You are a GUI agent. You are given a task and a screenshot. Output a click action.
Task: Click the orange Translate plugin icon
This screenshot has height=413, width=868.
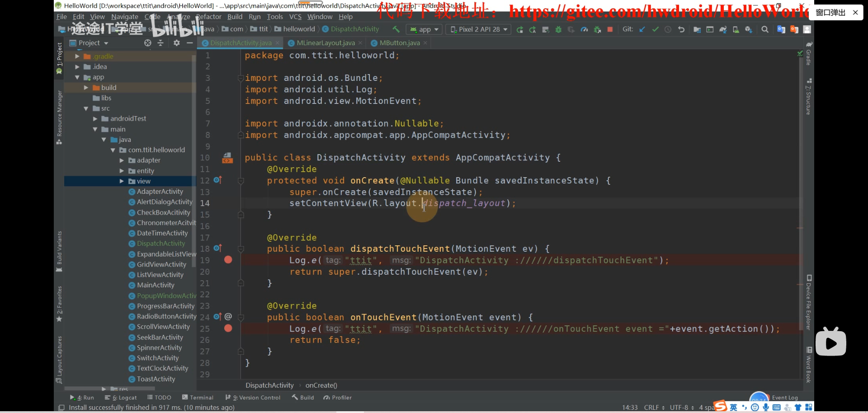794,29
